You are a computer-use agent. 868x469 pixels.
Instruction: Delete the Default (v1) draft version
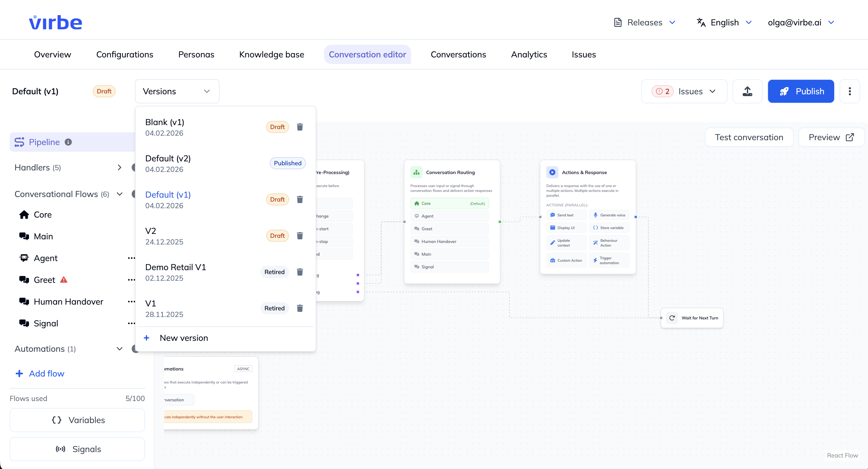point(300,199)
